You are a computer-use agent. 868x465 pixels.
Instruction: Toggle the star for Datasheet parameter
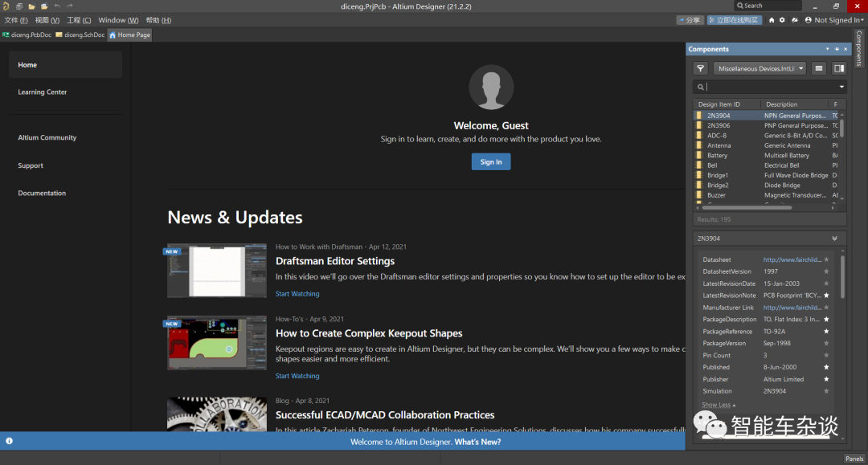[x=826, y=259]
